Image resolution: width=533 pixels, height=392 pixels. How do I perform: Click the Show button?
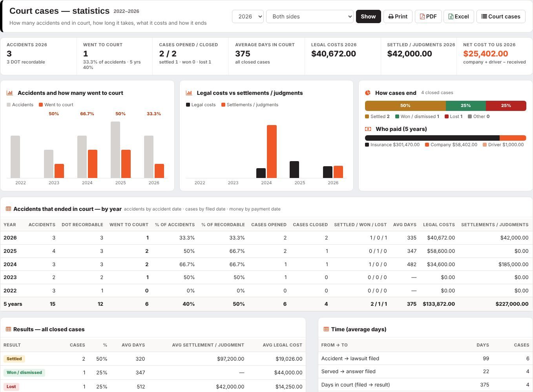(x=368, y=16)
